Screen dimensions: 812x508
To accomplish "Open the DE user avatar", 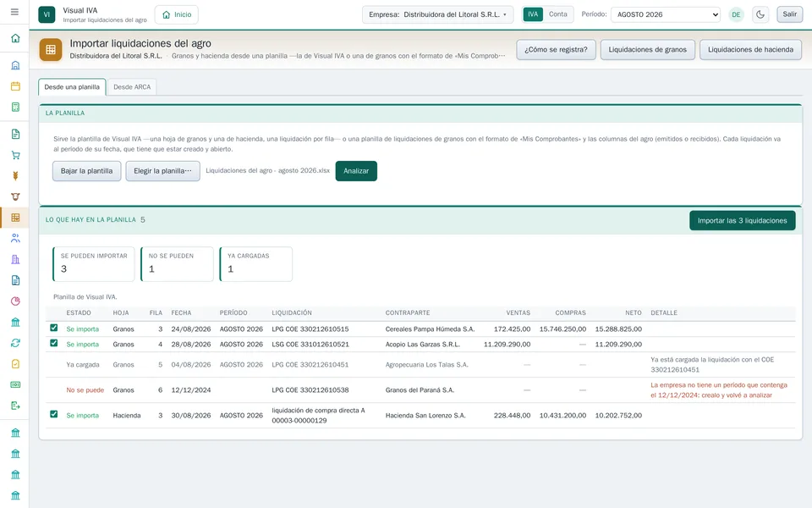I will click(736, 14).
